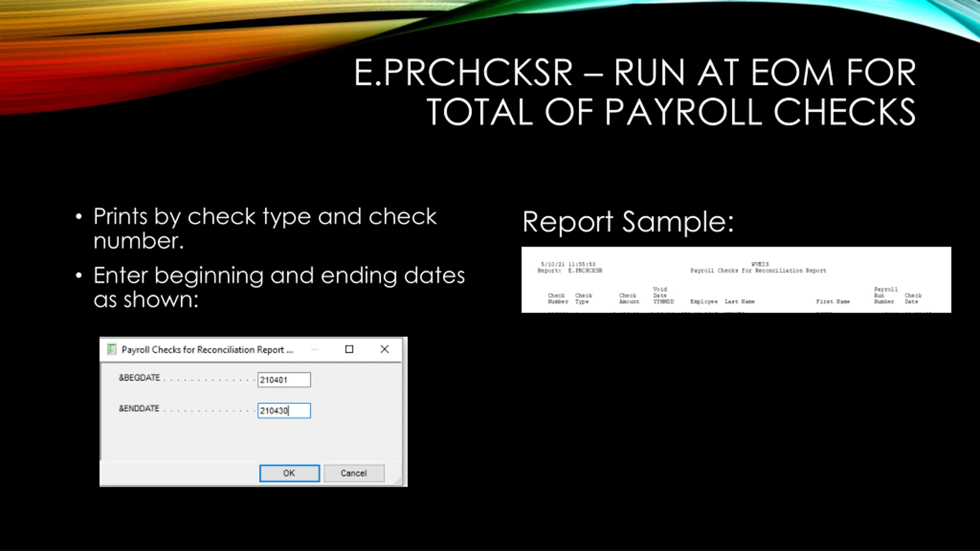The width and height of the screenshot is (980, 551).
Task: Click the green report icon in dialog title bar
Action: [x=111, y=349]
